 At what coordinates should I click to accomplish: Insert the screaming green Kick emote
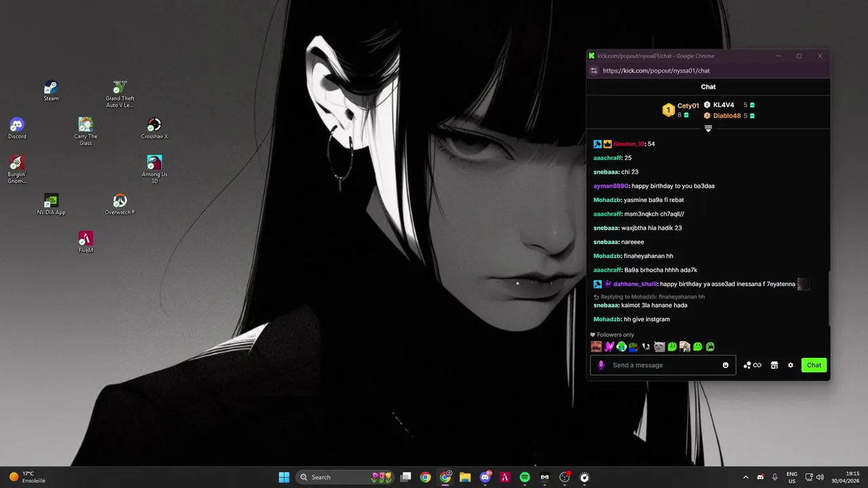coord(710,346)
